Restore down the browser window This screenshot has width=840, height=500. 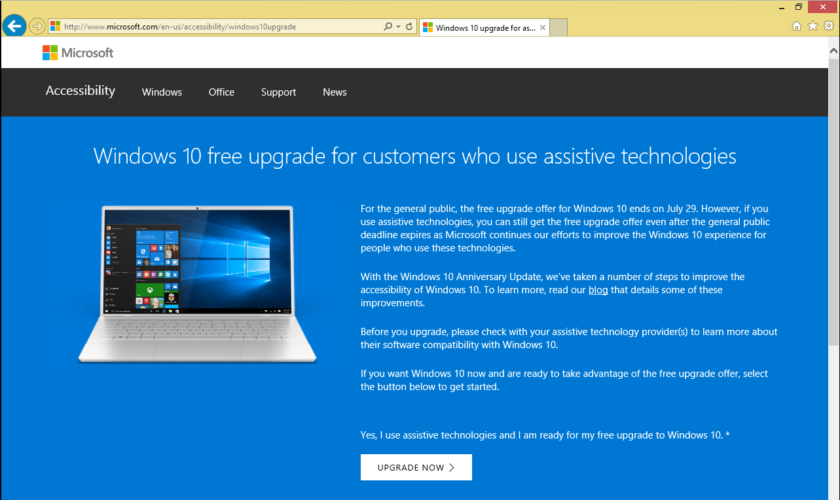click(798, 7)
